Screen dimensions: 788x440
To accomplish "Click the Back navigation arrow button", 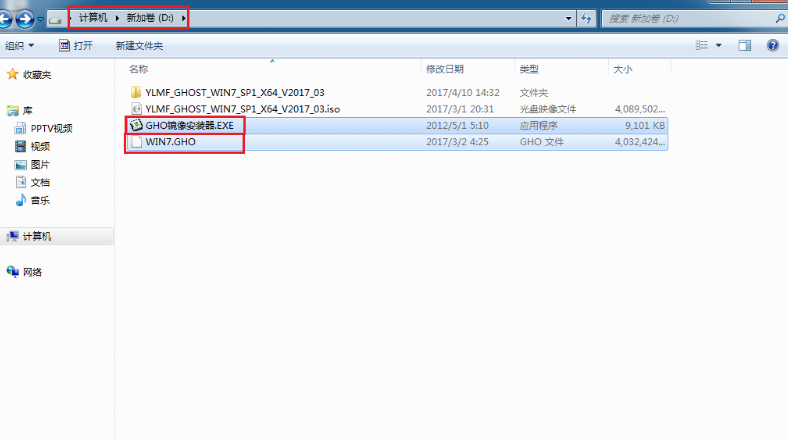I will 7,19.
